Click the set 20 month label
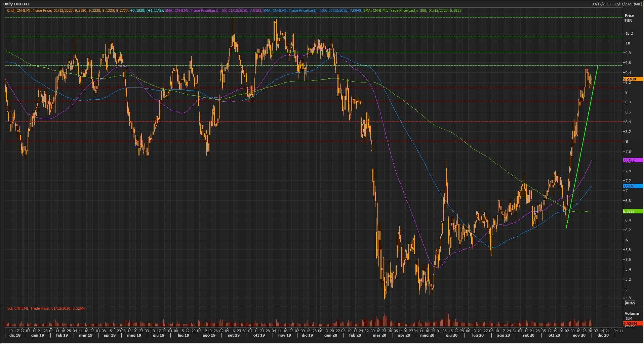The image size is (644, 344). 528,336
